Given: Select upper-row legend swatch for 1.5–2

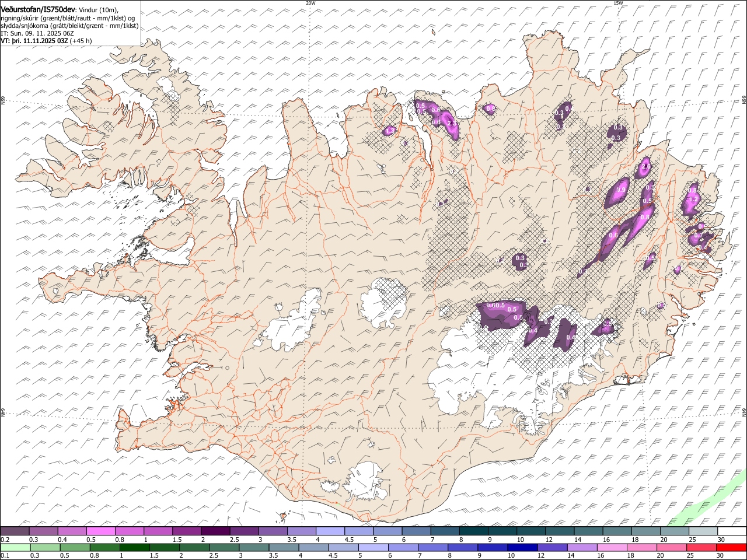Looking at the screenshot, I should (x=187, y=531).
